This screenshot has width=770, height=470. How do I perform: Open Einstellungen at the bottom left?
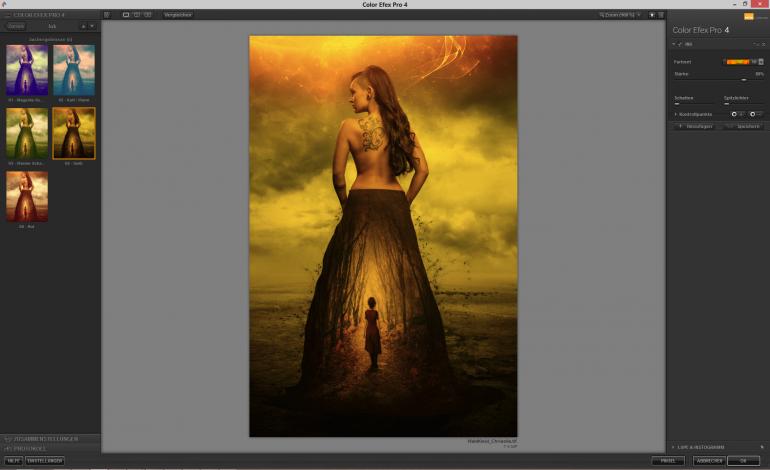45,461
